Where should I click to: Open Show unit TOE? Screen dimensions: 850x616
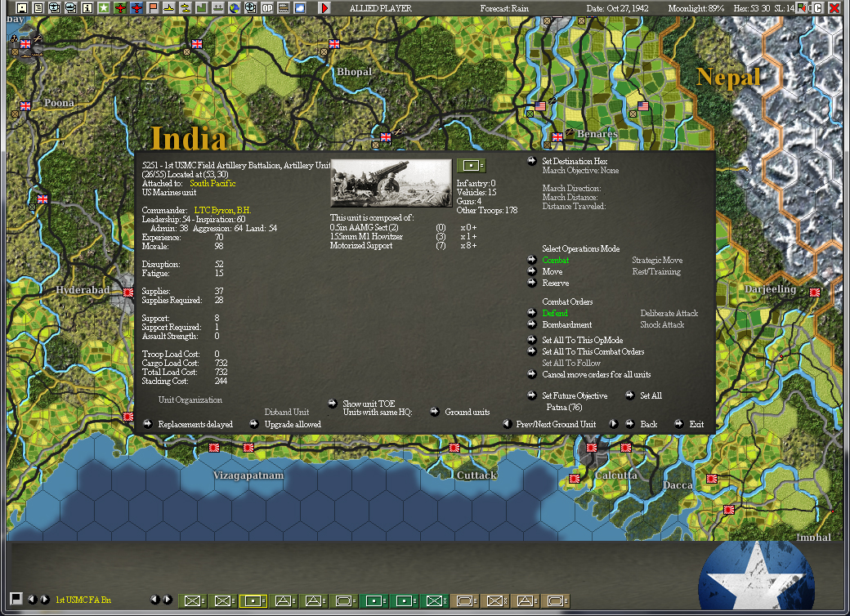tap(369, 404)
